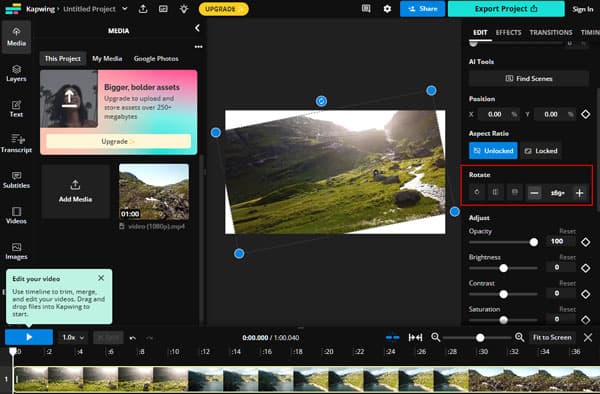Click the redo arrow in timeline bar
This screenshot has width=600, height=394.
pyautogui.click(x=150, y=338)
